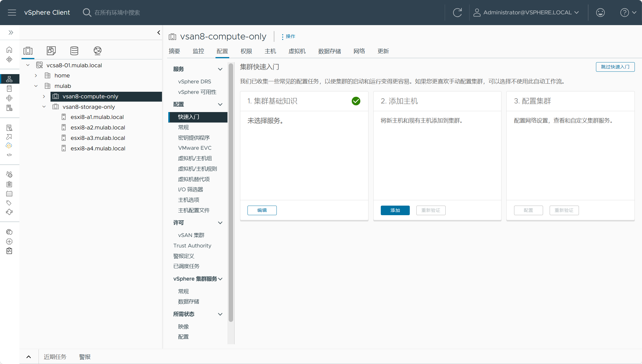This screenshot has width=642, height=364.
Task: Collapse the 服务 section
Action: (x=220, y=69)
